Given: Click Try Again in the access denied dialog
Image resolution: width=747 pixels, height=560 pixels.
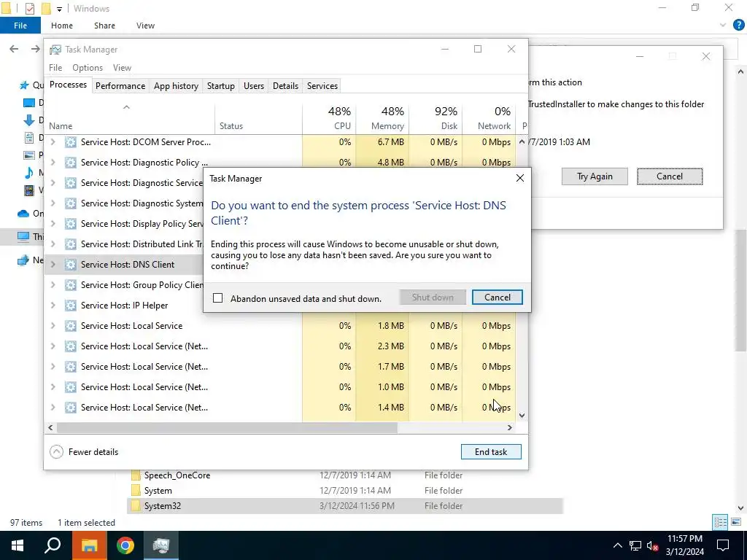Looking at the screenshot, I should [595, 176].
